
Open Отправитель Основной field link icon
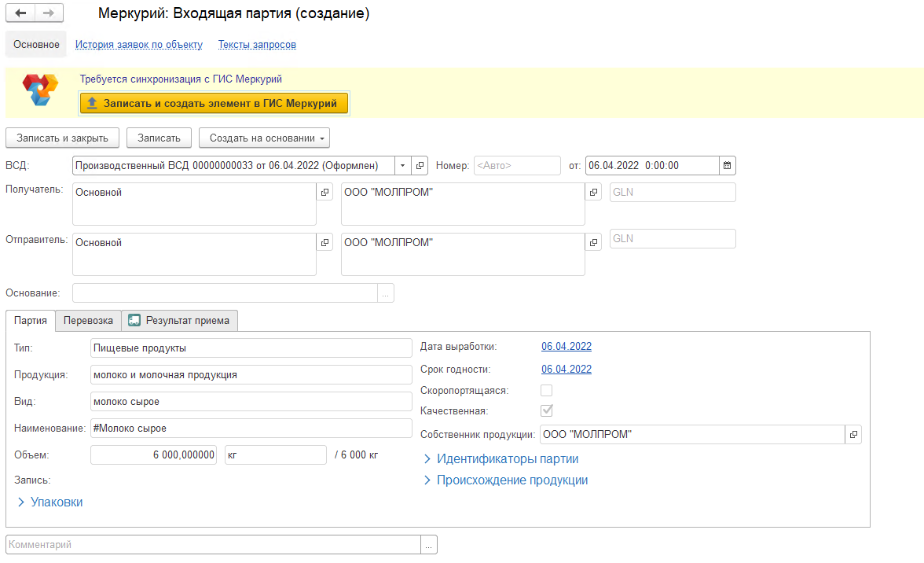click(x=324, y=243)
